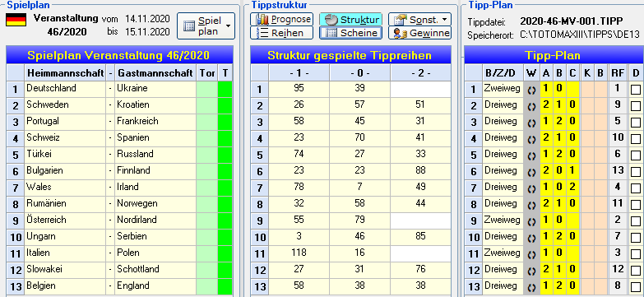
Task: Click Zweiweg type in Tipp-Plan row 11
Action: pyautogui.click(x=503, y=253)
